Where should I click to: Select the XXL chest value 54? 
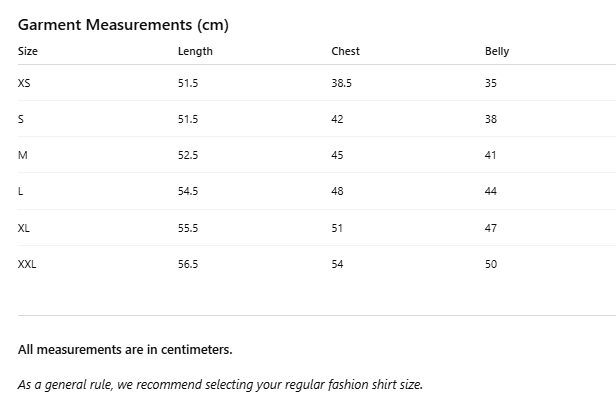[x=337, y=264]
